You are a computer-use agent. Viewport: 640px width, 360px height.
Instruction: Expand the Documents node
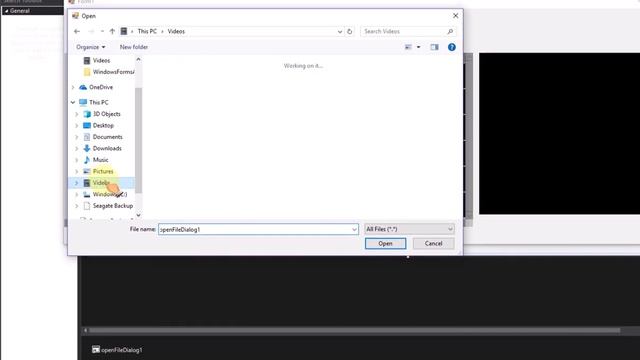[x=77, y=137]
